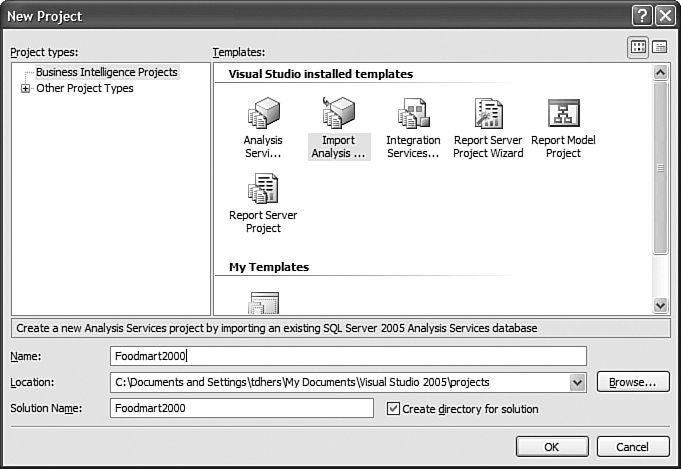The image size is (681, 469).
Task: Click the 'Import Analysis ...' label
Action: 338,147
